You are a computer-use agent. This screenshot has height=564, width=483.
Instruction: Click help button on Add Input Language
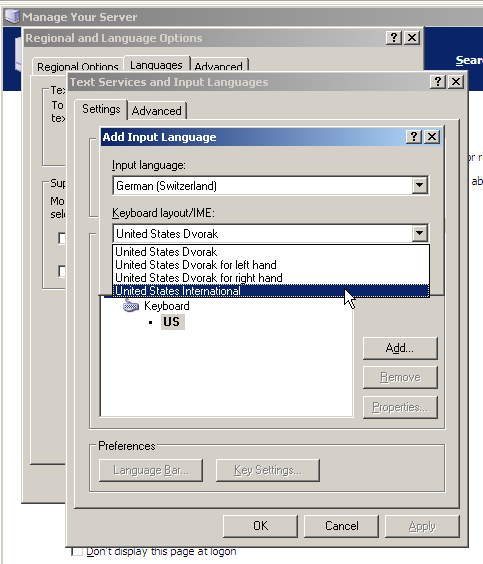(x=414, y=137)
